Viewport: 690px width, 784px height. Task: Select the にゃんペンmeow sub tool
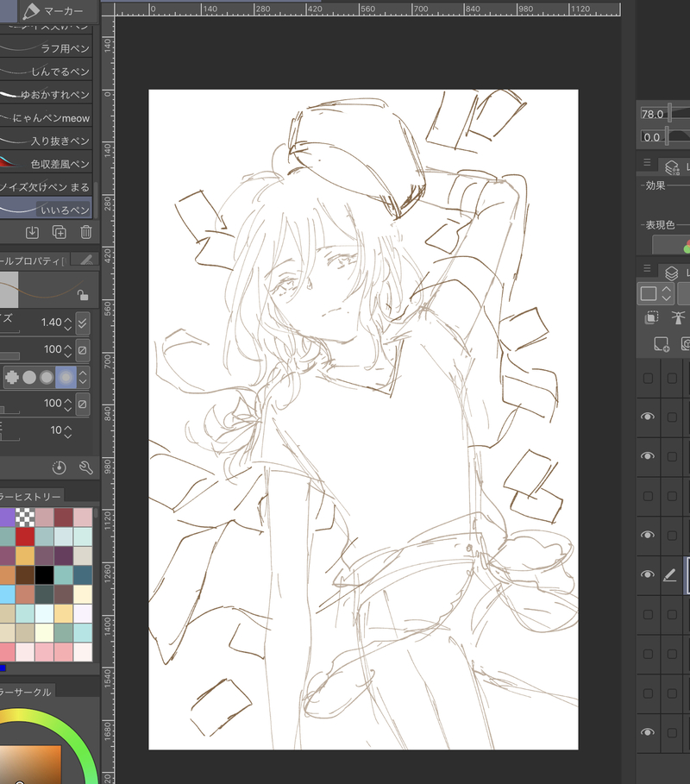tap(46, 118)
